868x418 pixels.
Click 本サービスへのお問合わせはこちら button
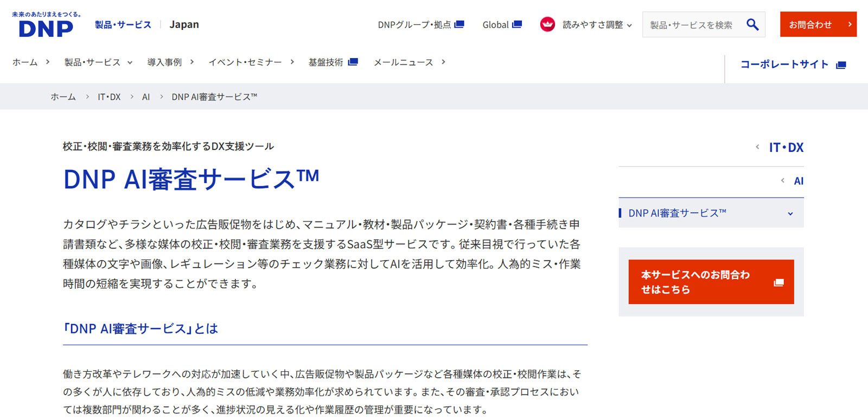click(x=711, y=282)
